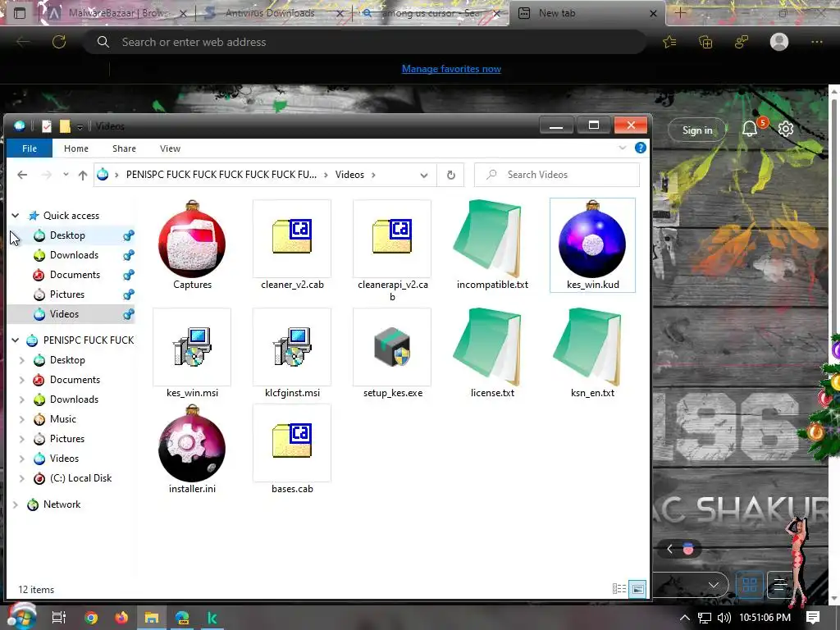Screen dimensions: 840x630
Task: Open recent locations dropdown arrow
Action: (66, 175)
